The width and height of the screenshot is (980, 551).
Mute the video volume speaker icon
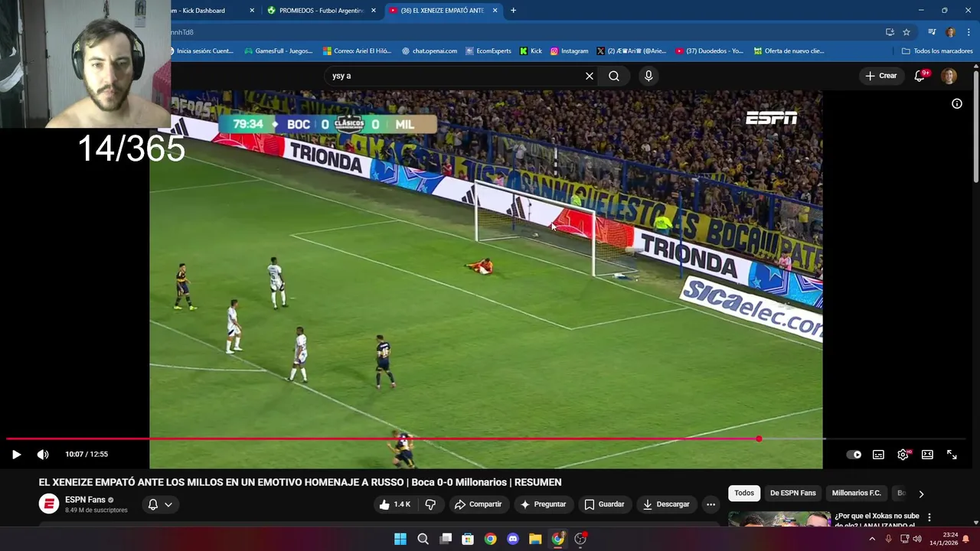click(x=43, y=455)
